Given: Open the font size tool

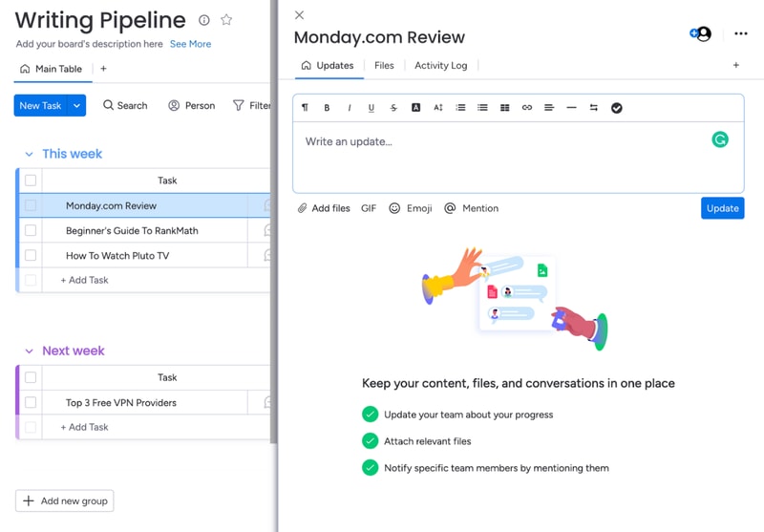Looking at the screenshot, I should [438, 108].
